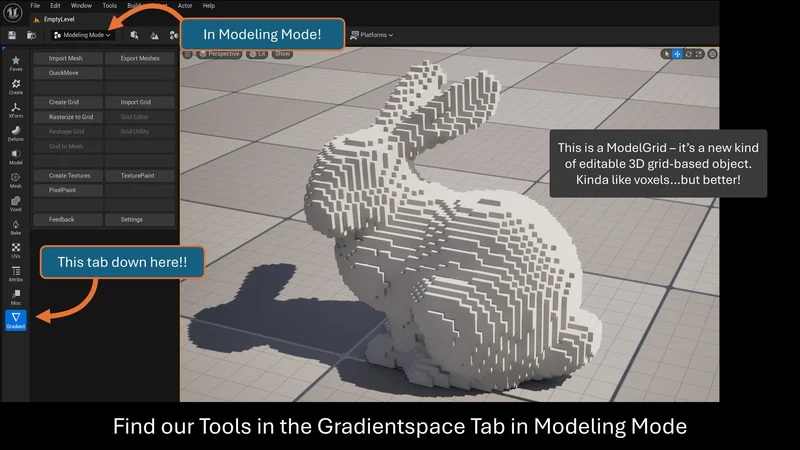Screen dimensions: 800x450
Task: Click the Grid to Mesh button
Action: [x=68, y=146]
